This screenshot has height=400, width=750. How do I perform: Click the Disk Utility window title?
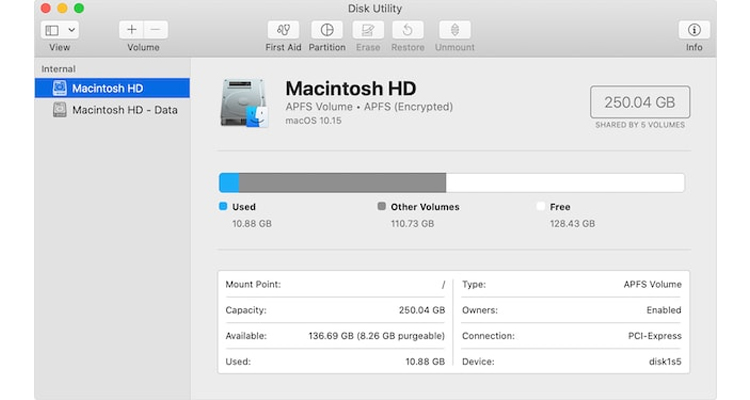click(375, 9)
